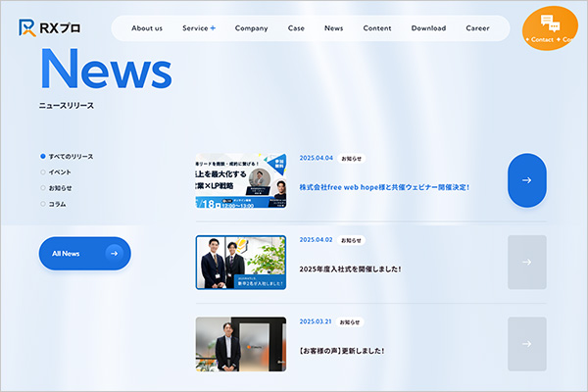Select News in the navigation bar
The width and height of the screenshot is (588, 392).
(333, 28)
